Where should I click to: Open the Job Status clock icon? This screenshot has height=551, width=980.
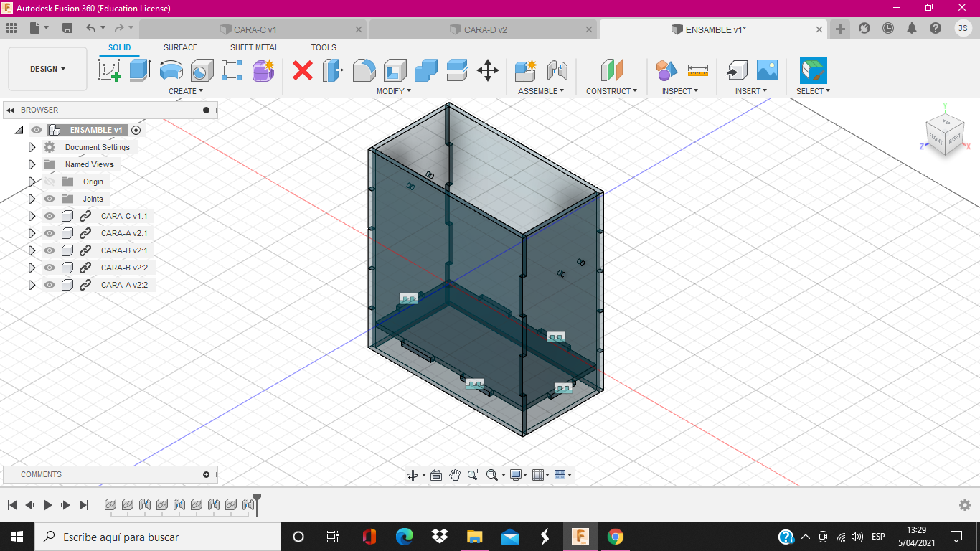point(888,28)
